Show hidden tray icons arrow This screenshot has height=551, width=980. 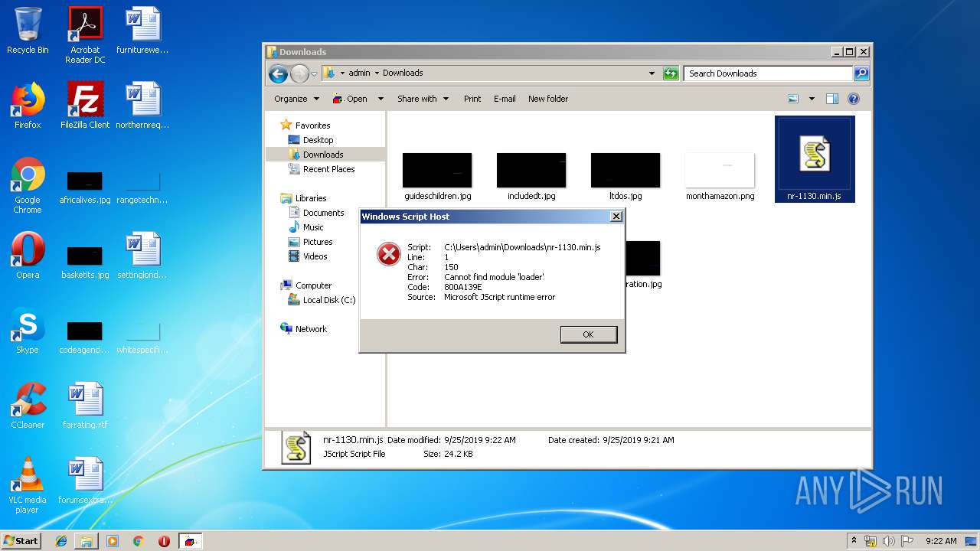854,541
